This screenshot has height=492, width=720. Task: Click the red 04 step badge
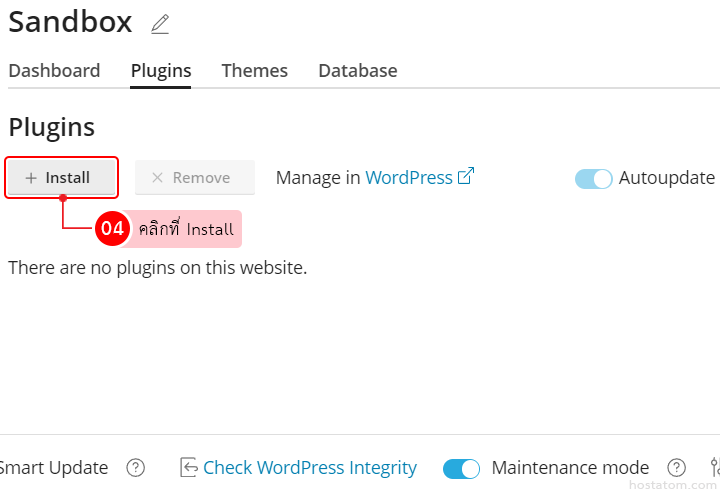point(112,229)
